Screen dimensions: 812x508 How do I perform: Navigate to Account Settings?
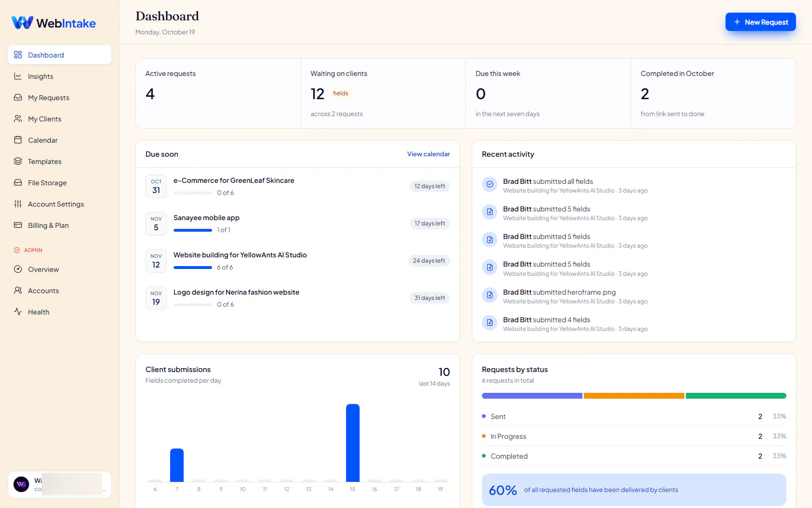59,204
